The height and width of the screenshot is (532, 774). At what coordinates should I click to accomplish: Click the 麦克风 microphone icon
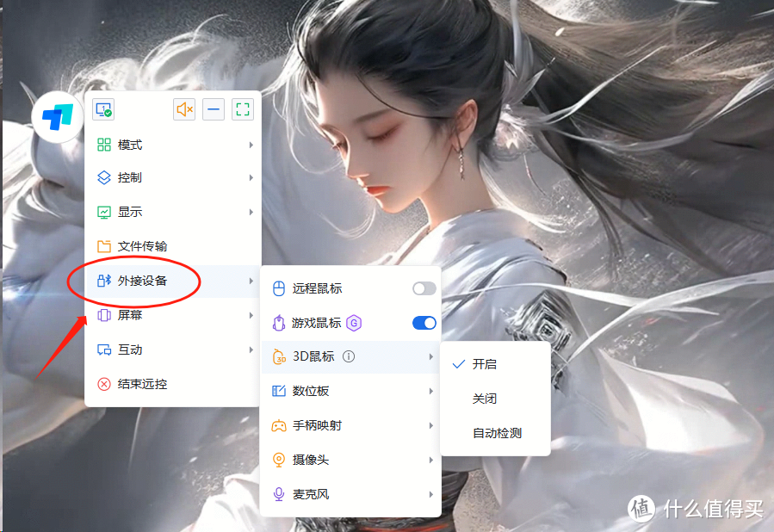pyautogui.click(x=279, y=494)
